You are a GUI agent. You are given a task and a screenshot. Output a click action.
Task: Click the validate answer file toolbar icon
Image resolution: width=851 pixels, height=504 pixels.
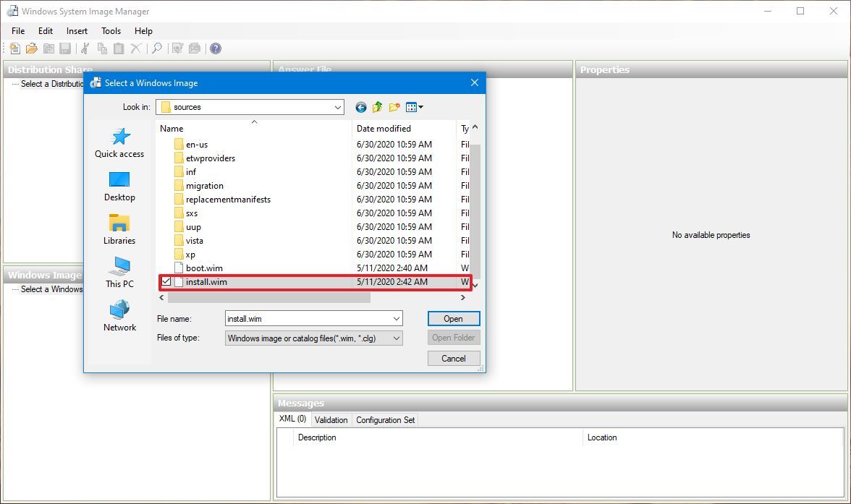pos(177,48)
